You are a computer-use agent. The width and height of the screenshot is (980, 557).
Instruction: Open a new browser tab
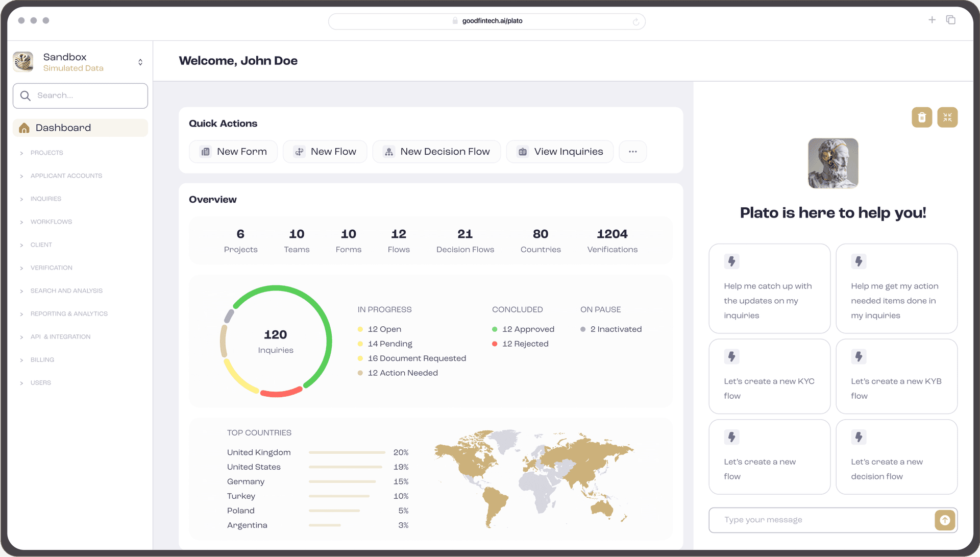[x=932, y=20]
